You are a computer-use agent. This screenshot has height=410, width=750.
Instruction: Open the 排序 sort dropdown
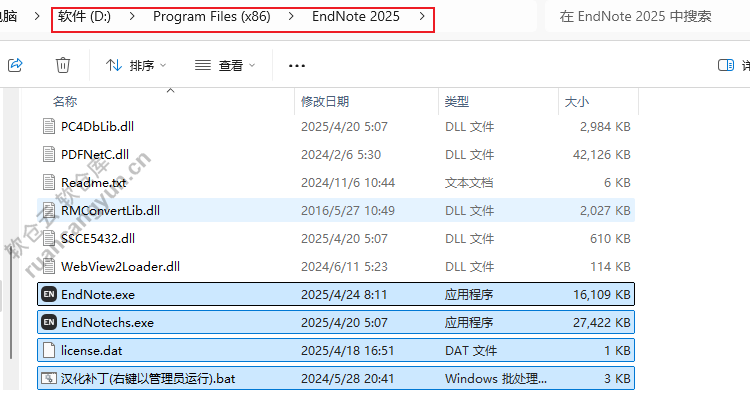(136, 65)
